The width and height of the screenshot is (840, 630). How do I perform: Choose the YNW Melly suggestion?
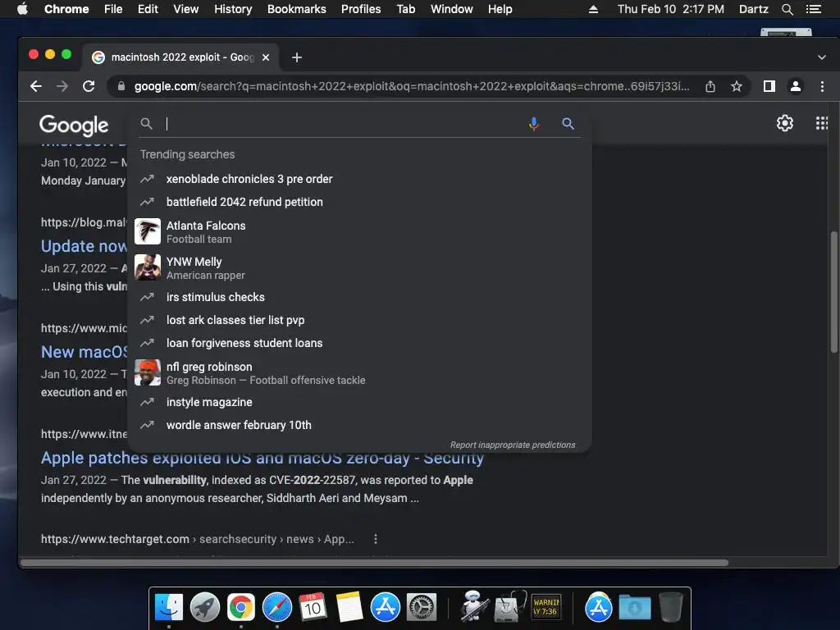pyautogui.click(x=359, y=267)
